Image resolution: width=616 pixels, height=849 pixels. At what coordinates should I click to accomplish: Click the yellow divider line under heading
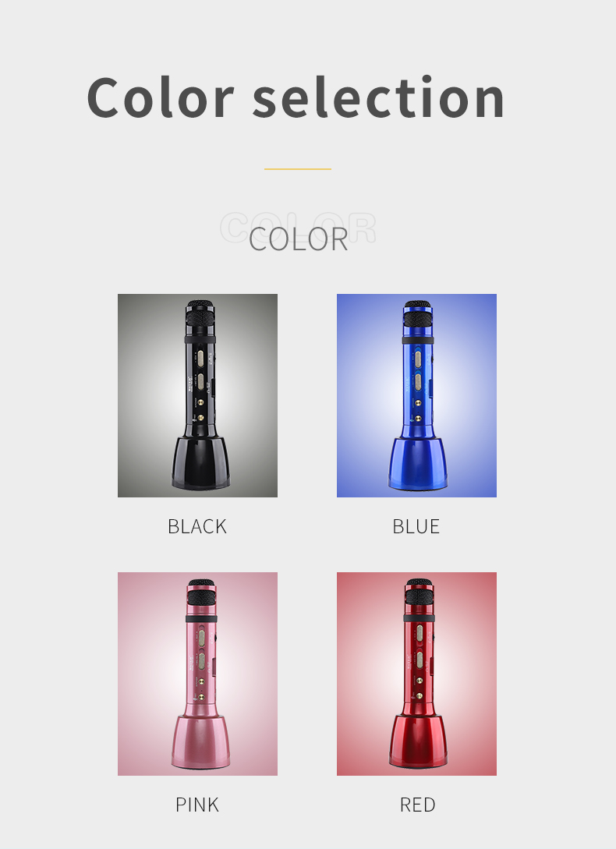coord(297,169)
